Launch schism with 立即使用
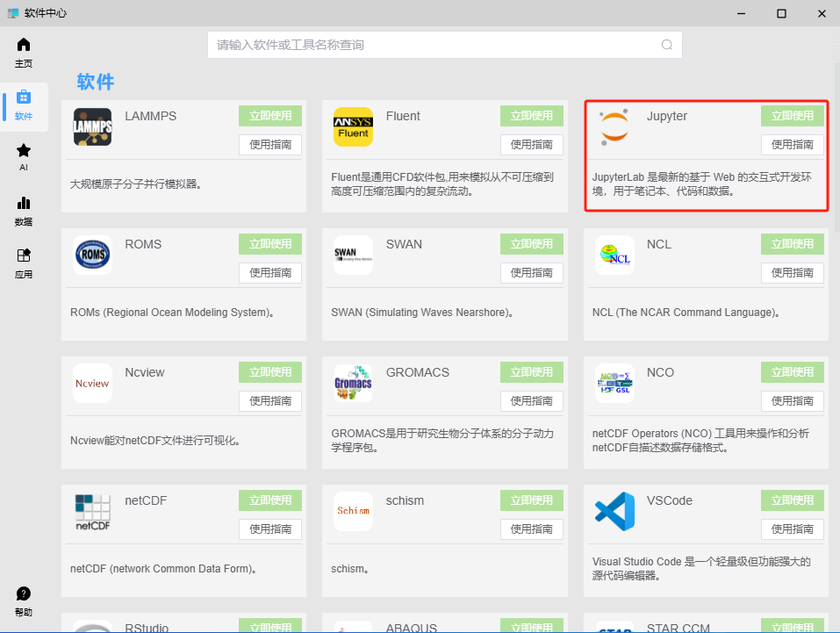The width and height of the screenshot is (840, 633). tap(531, 500)
